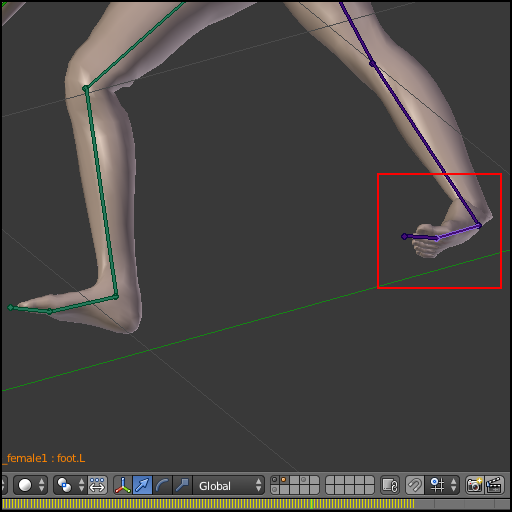Toggle manipulate center points button
The image size is (512, 512).
[97, 485]
